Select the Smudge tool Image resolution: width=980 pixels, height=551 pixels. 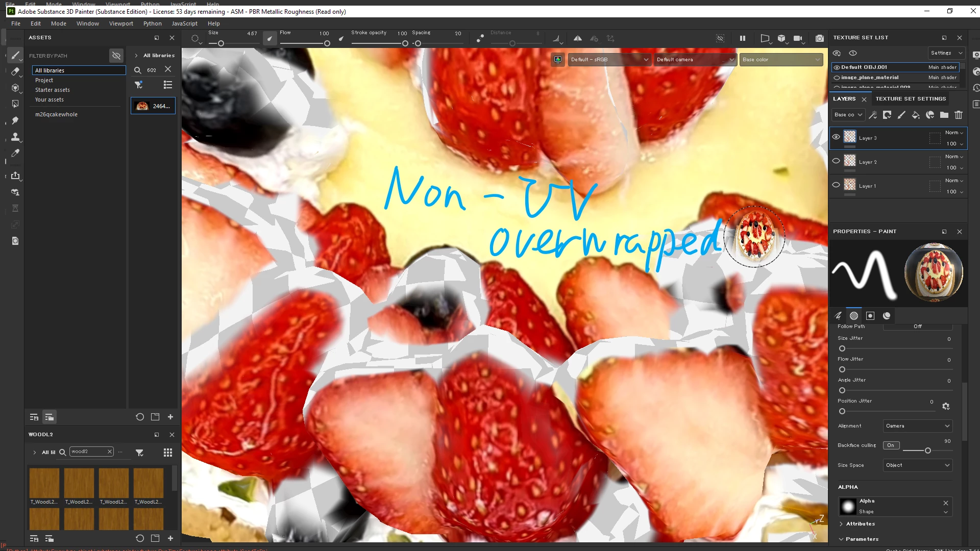15,120
